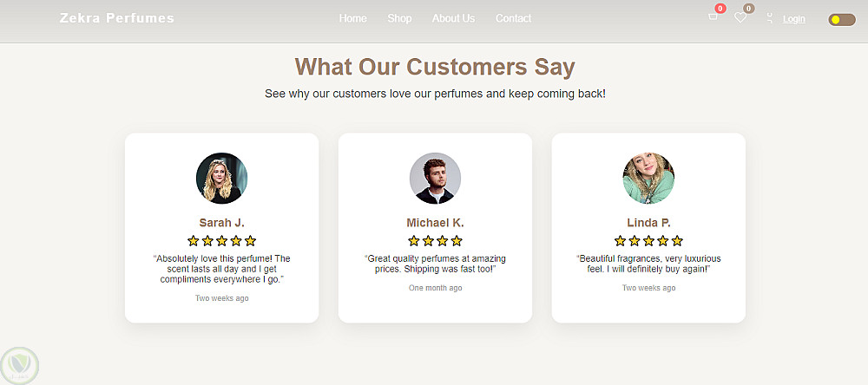Click Sarah J.'s profile photo
The height and width of the screenshot is (385, 868).
click(221, 179)
